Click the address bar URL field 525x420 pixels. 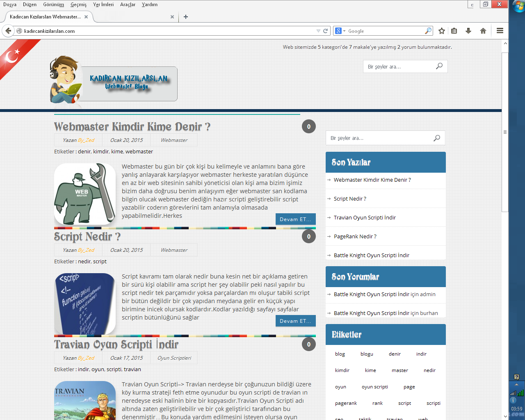(x=168, y=31)
